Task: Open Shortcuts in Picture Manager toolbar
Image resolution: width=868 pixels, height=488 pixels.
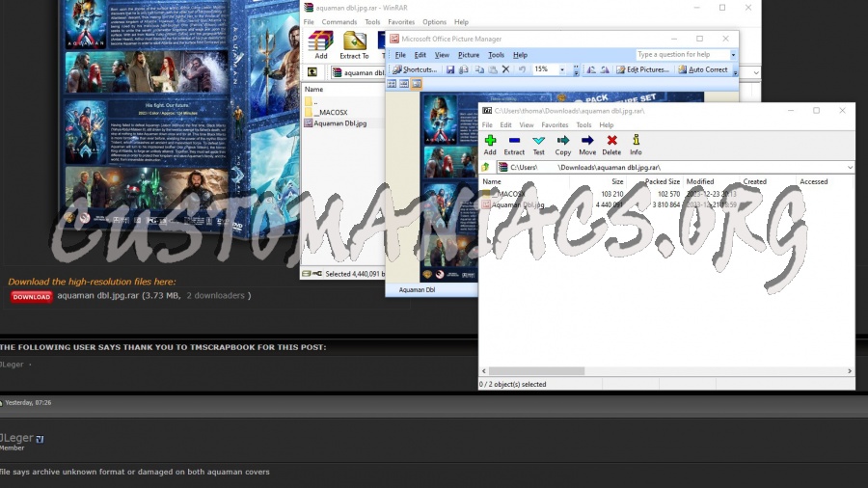Action: pyautogui.click(x=415, y=69)
